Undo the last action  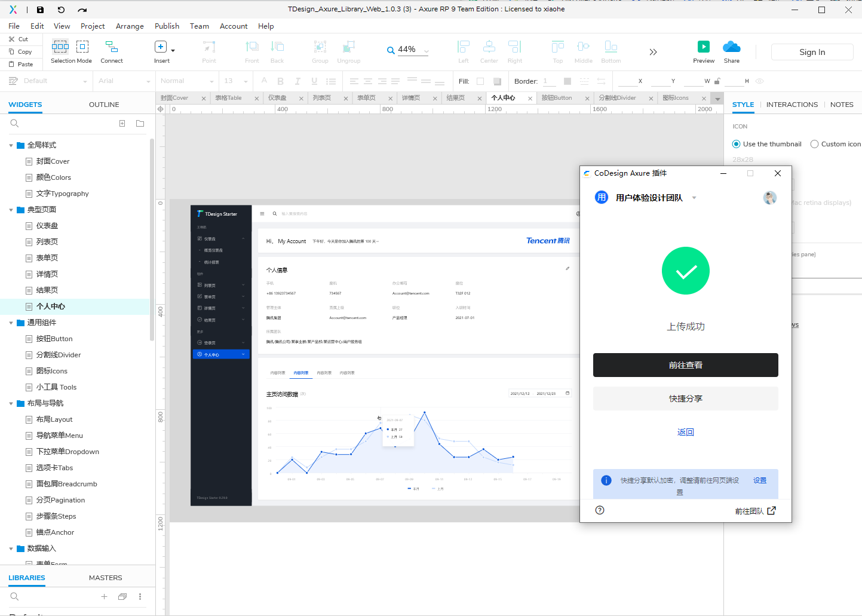[61, 10]
